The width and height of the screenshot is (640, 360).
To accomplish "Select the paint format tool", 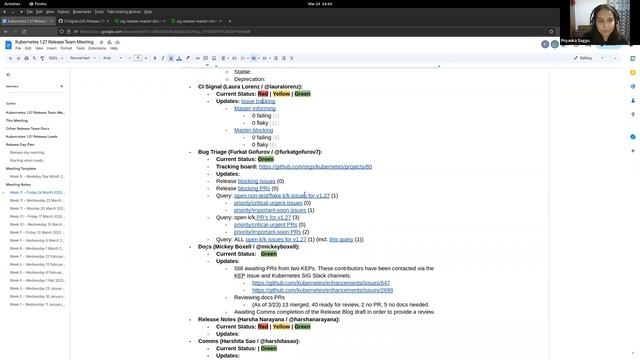I will coord(42,58).
